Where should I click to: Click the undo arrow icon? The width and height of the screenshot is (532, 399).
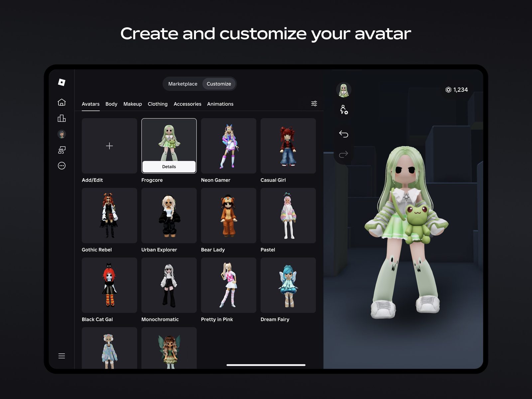(x=343, y=134)
